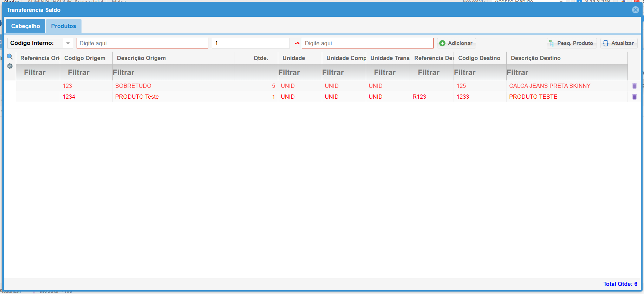Focus the Descrição Destino filter box
This screenshot has width=644, height=294.
pos(566,72)
